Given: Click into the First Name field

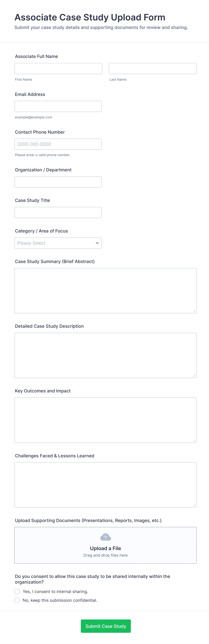Looking at the screenshot, I should 58,69.
